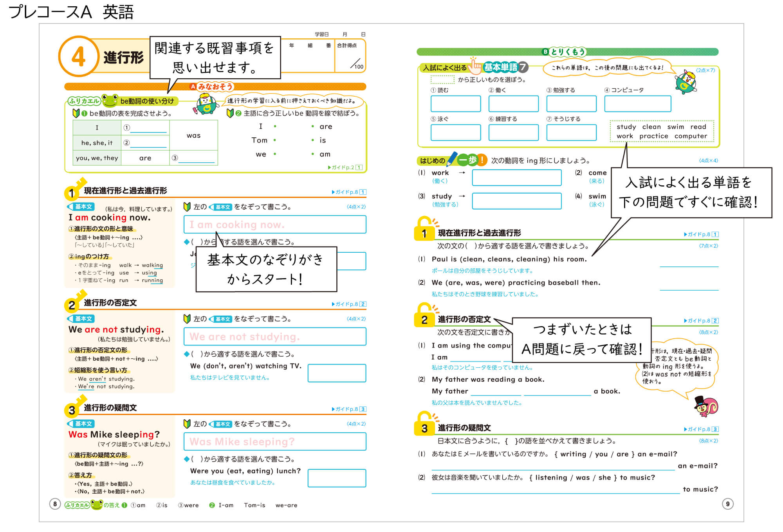Click the dot next to Tom in matching exercise

(x=274, y=140)
